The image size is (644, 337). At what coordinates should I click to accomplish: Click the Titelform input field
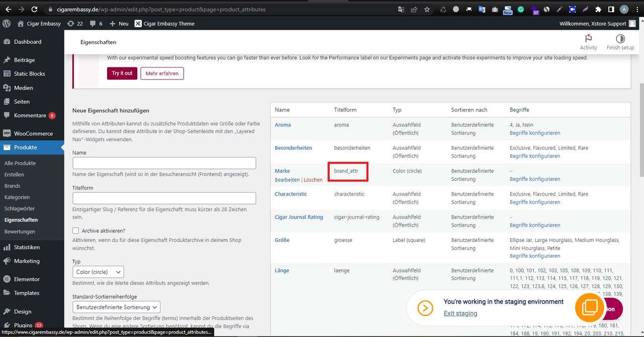164,198
